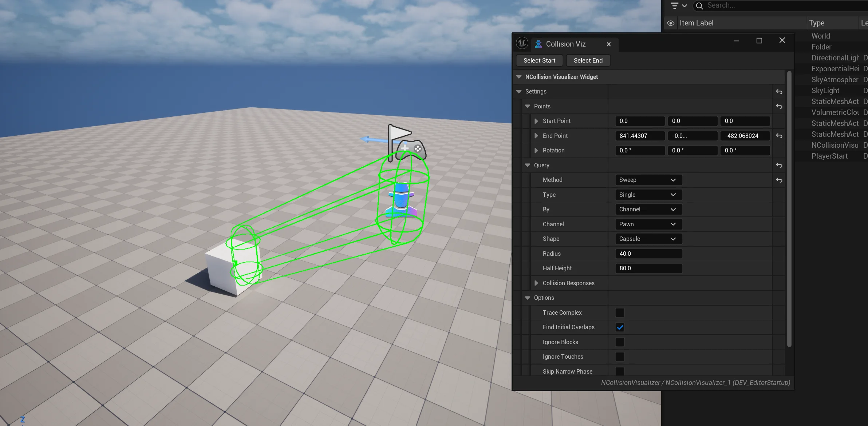This screenshot has height=426, width=868.
Task: Reset Settings using the revert icon
Action: coord(780,92)
